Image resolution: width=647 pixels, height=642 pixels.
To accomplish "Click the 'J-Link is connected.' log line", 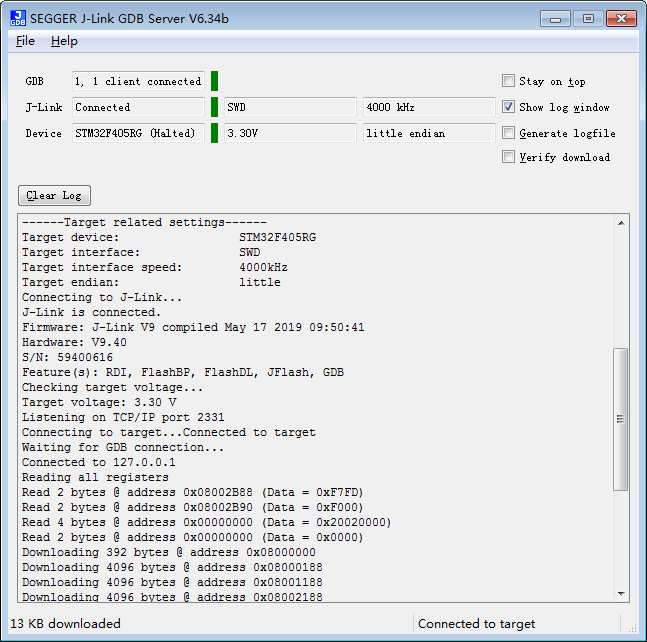I will point(92,312).
